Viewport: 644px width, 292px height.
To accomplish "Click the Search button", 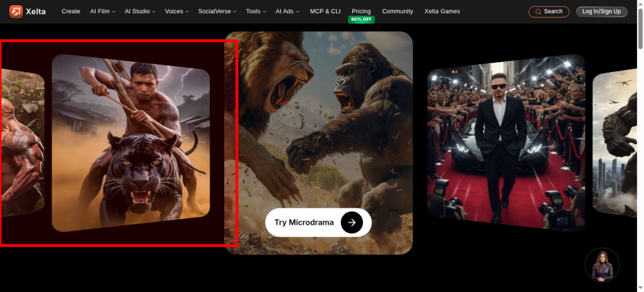I will click(549, 12).
